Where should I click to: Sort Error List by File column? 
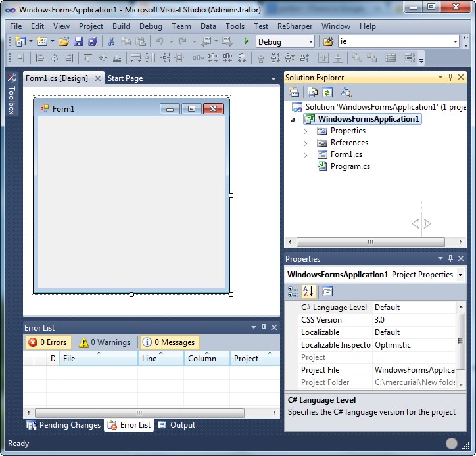tap(99, 358)
